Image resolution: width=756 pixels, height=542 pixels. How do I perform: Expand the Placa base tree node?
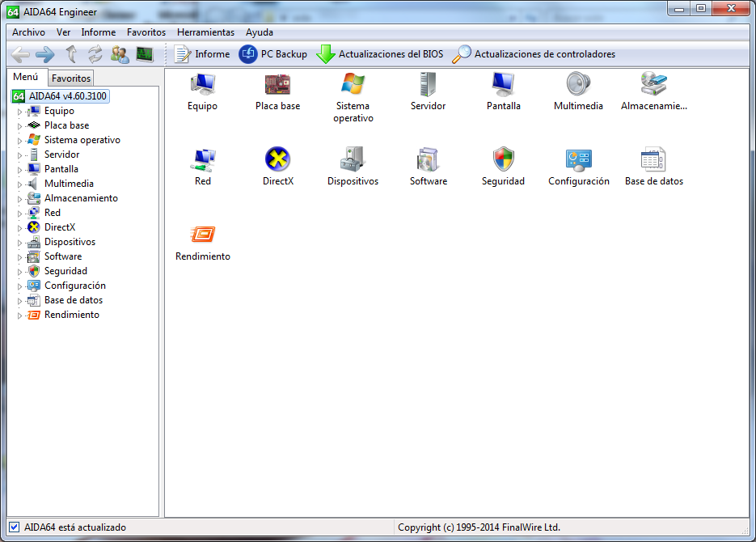[19, 126]
